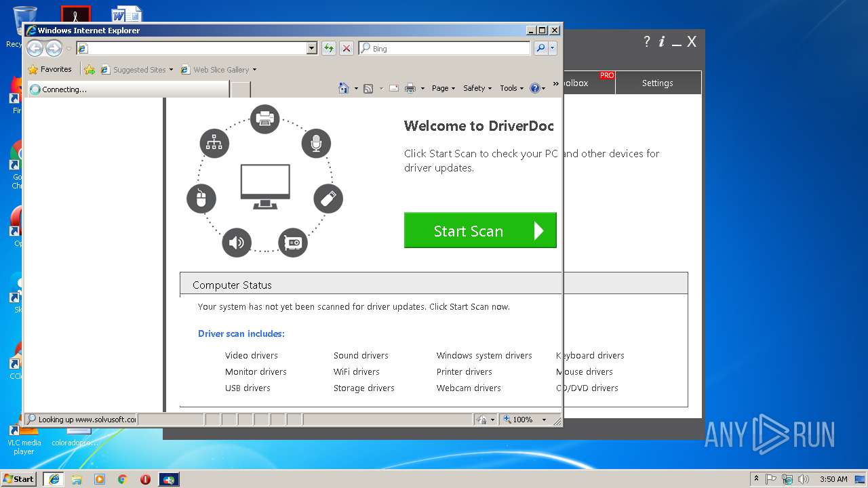Viewport: 868px width, 488px height.
Task: Expand the Home button dropdown arrow
Action: 356,88
